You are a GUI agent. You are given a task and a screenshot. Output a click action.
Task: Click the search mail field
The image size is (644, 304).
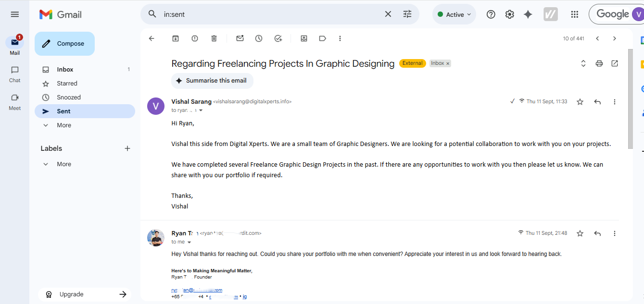click(x=269, y=14)
